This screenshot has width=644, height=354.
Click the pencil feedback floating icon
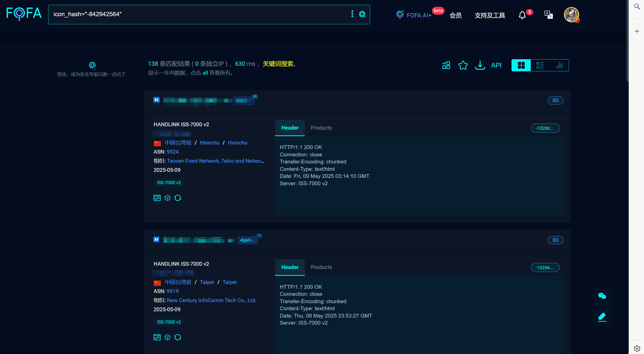(x=602, y=317)
